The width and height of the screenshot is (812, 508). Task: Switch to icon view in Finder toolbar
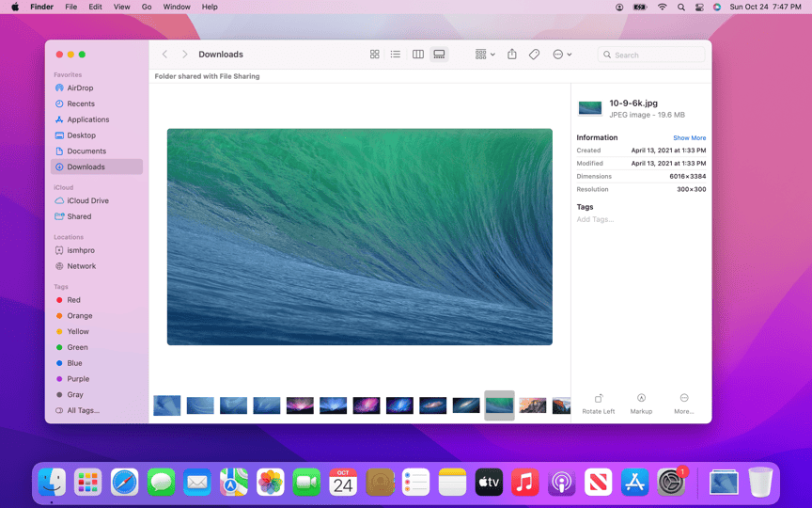pyautogui.click(x=374, y=55)
